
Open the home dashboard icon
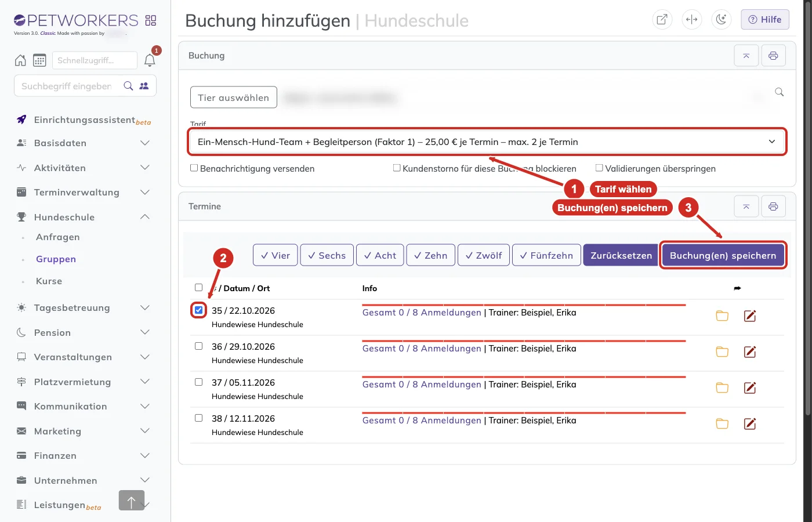20,60
